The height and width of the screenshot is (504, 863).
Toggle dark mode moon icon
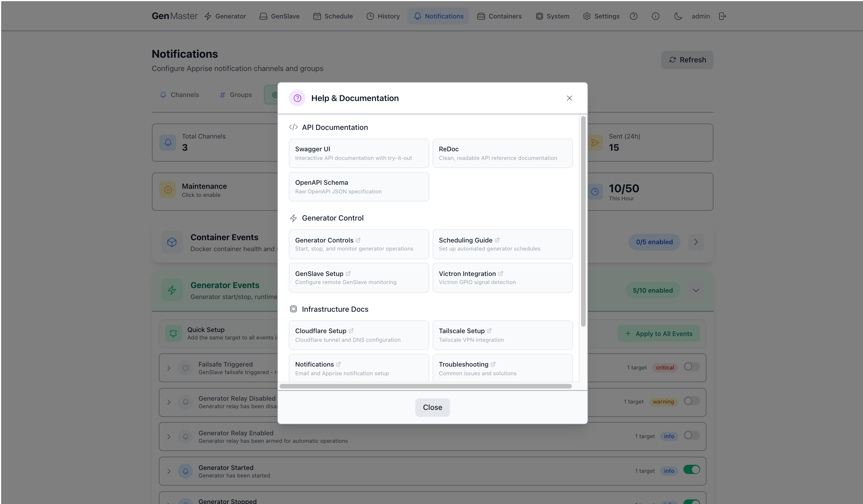coord(678,16)
